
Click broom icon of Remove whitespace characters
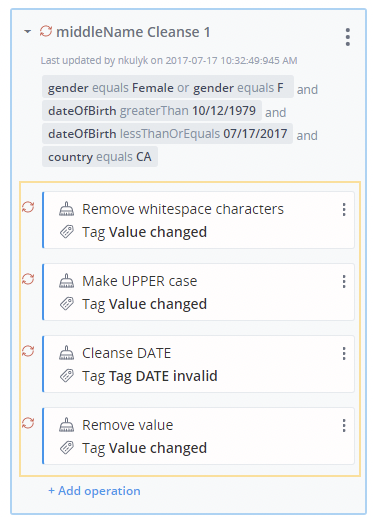click(67, 209)
